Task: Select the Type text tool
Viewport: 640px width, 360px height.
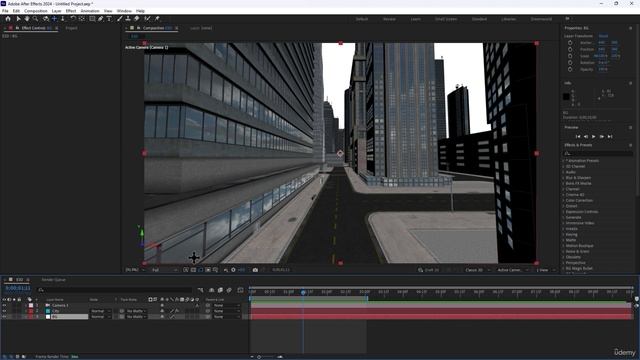Action: (109, 19)
